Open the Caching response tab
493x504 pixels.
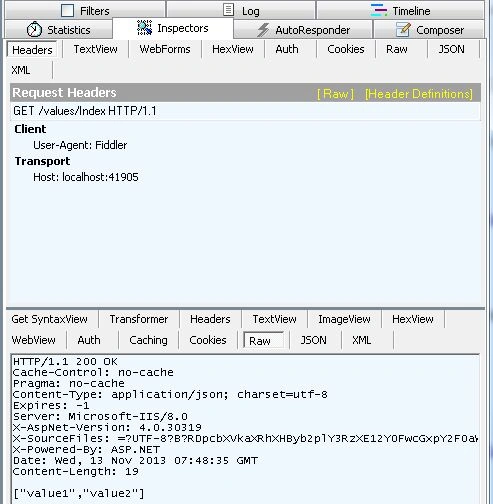click(148, 340)
